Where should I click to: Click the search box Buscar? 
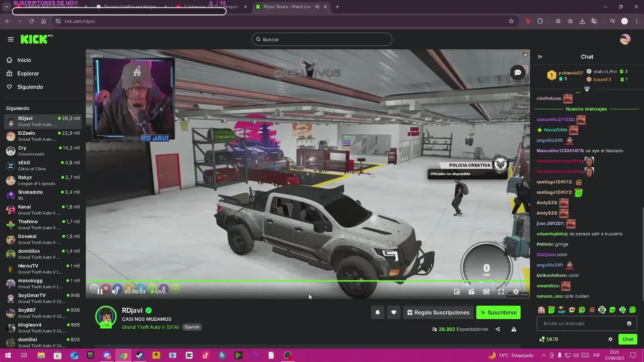(x=322, y=39)
